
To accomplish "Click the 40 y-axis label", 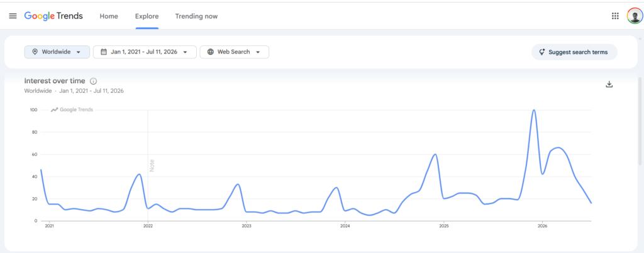I will [35, 177].
